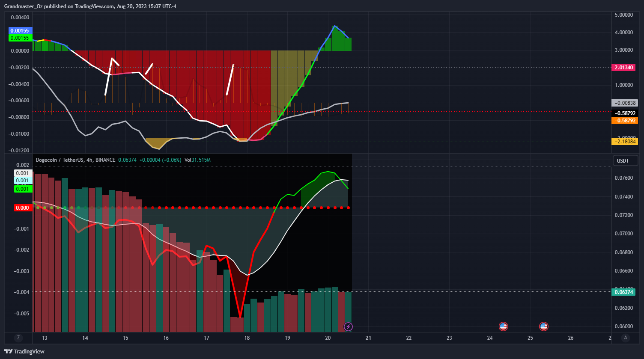Open the USDT currency selector
Screen dimensions: 644x359
pyautogui.click(x=626, y=160)
